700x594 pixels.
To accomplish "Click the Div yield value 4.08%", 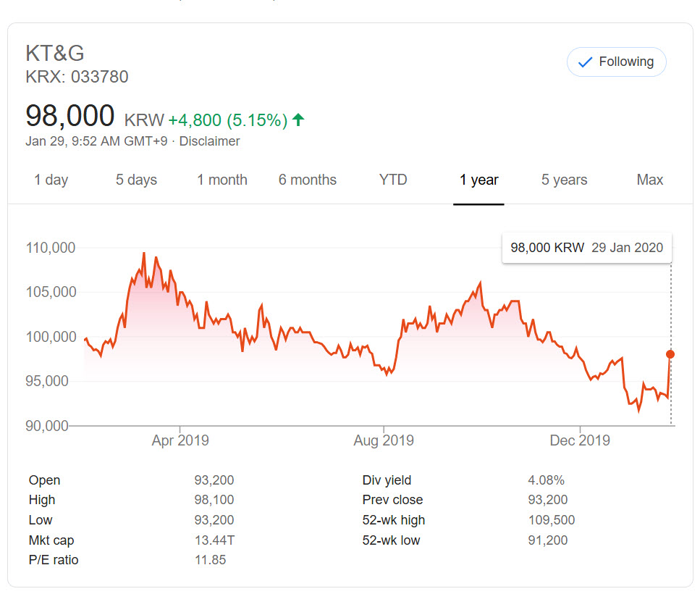I will coord(546,480).
